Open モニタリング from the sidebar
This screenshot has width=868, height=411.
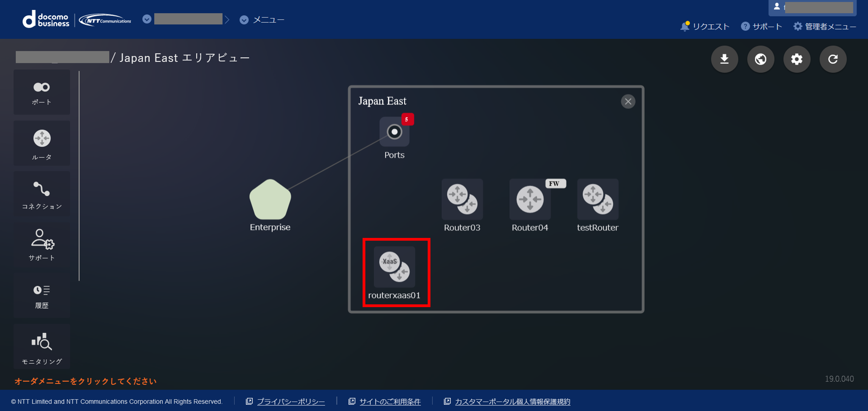point(41,346)
